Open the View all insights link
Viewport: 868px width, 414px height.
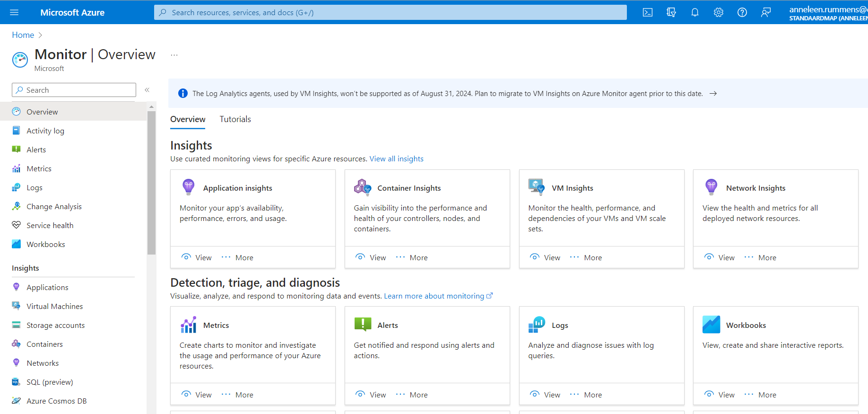[x=396, y=159]
